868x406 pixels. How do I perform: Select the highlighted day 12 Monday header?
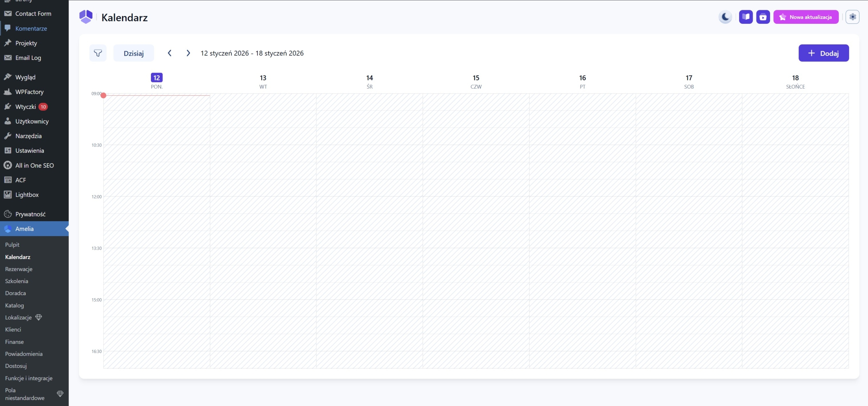[157, 78]
